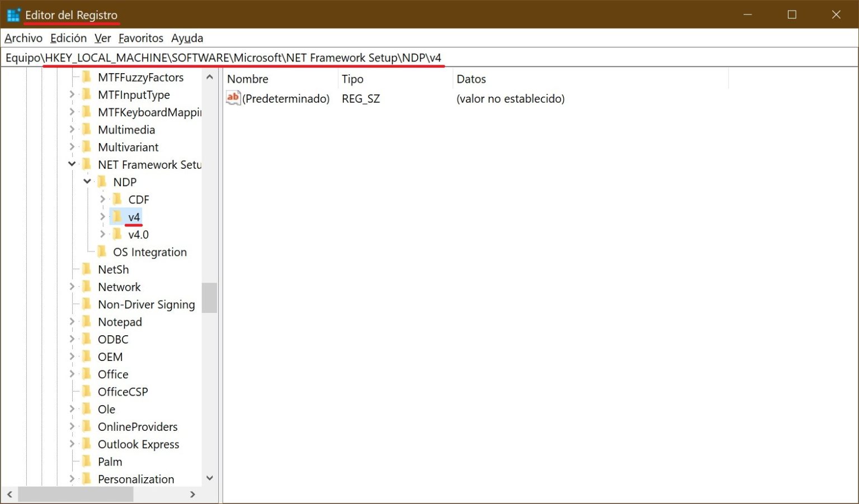Expand the v4.0 tree node

pyautogui.click(x=102, y=234)
